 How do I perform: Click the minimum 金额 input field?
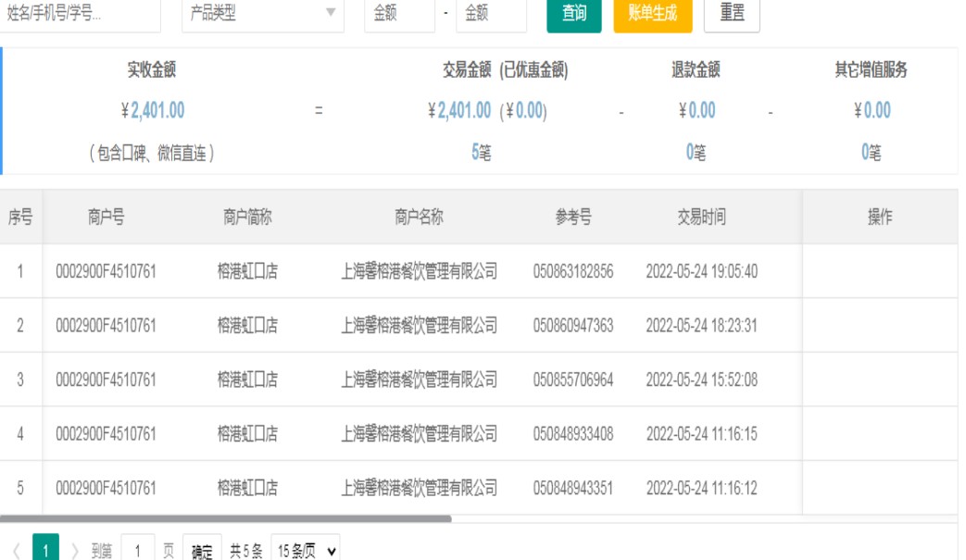398,14
